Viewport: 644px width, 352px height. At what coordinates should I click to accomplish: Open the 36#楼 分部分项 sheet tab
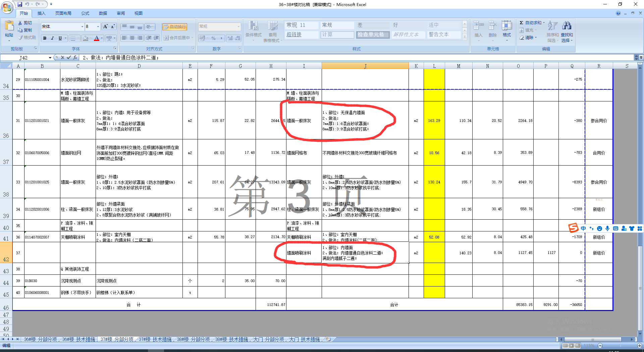[41, 340]
